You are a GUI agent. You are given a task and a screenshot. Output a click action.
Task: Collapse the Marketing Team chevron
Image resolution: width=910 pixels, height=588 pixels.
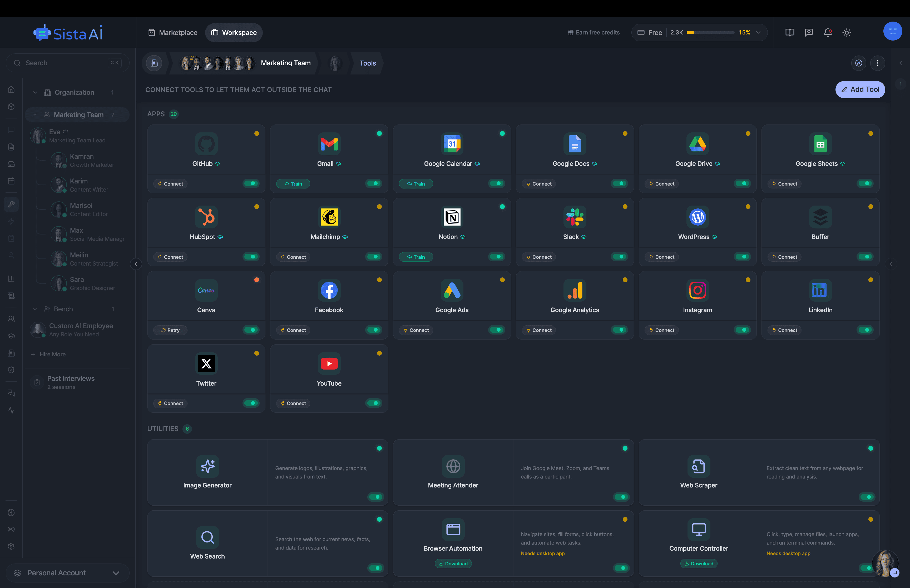[35, 114]
